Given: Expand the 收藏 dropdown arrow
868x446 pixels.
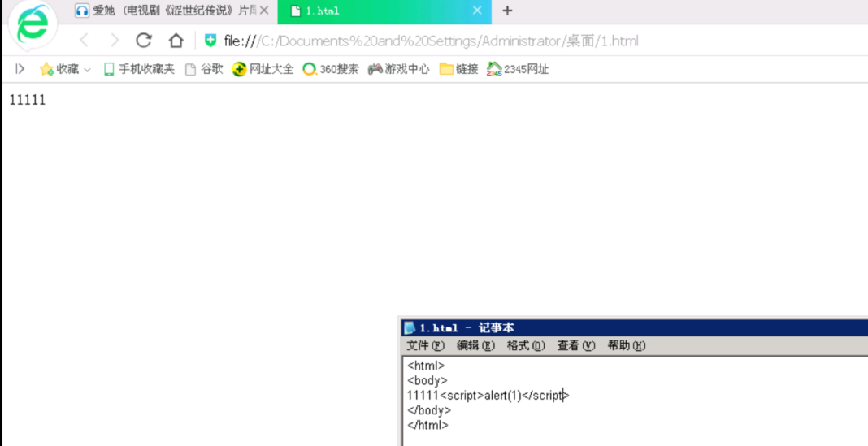Looking at the screenshot, I should click(87, 70).
